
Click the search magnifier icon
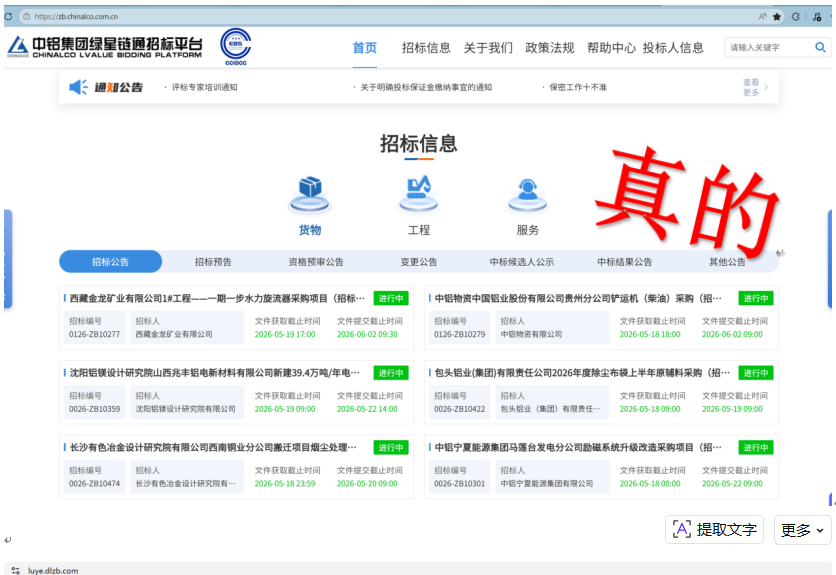click(820, 47)
